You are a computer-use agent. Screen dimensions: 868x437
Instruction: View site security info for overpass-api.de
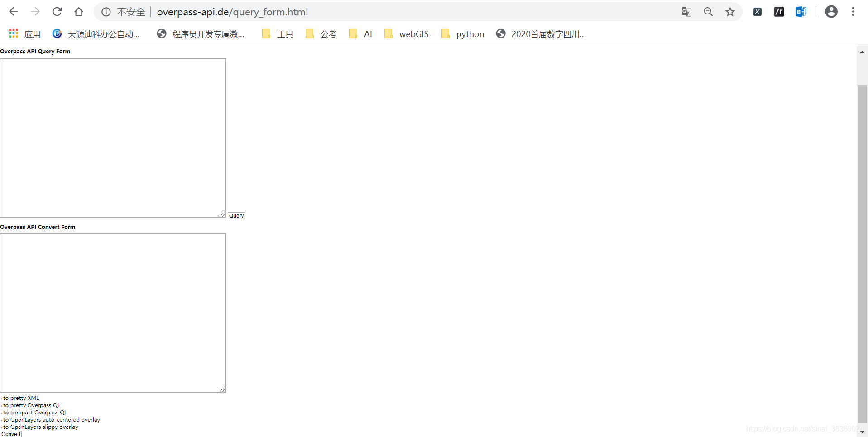[106, 12]
